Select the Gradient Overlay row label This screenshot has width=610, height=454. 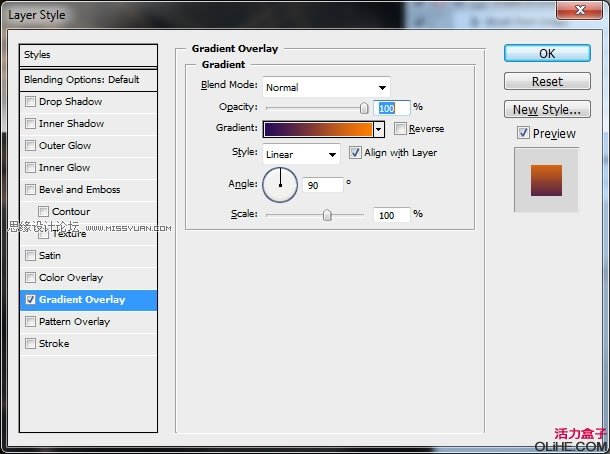82,300
